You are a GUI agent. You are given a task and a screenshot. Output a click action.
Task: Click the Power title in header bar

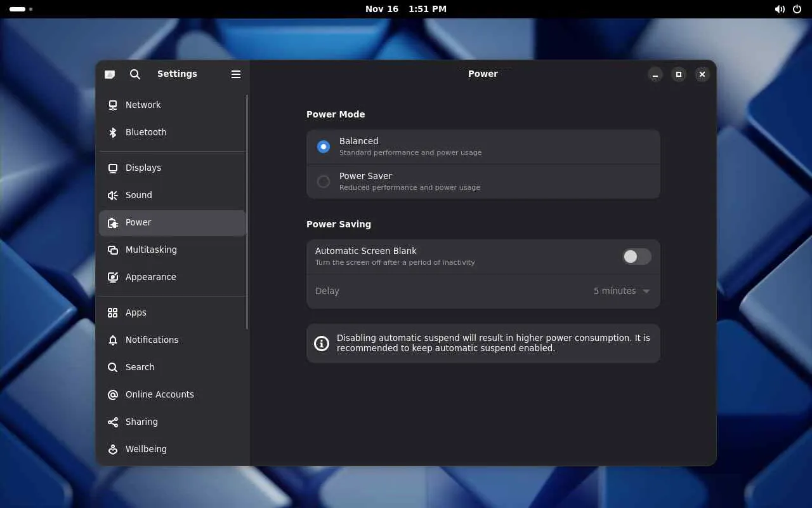click(483, 74)
